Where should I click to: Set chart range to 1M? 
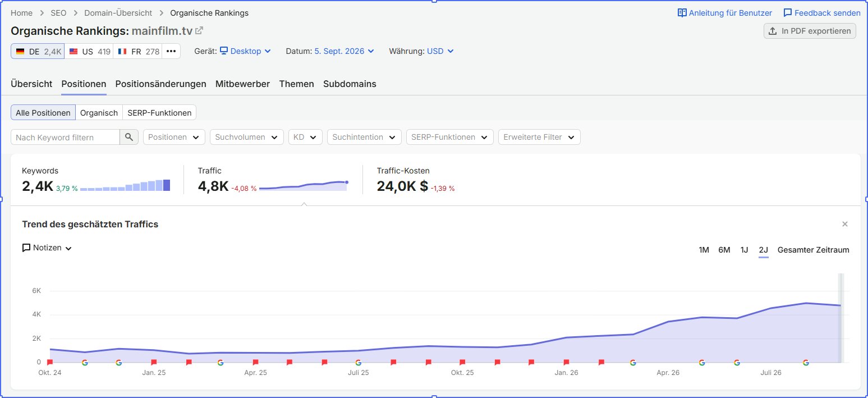[x=704, y=250]
